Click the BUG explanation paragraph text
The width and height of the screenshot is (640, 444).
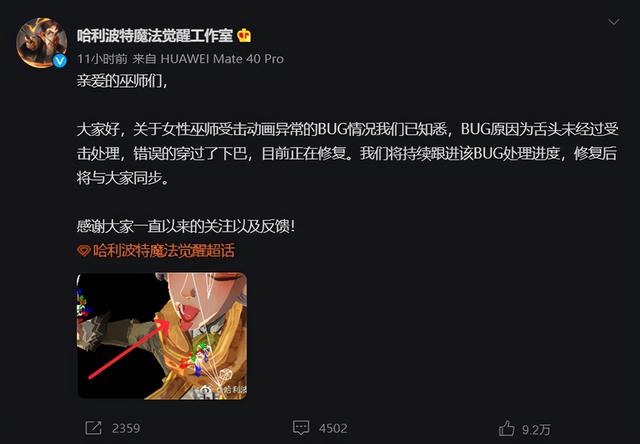(x=347, y=153)
